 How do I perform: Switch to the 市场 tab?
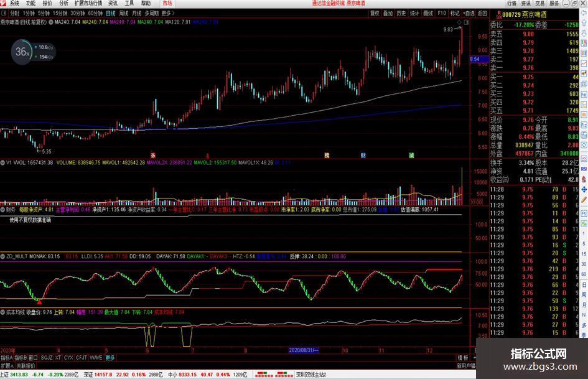click(167, 3)
